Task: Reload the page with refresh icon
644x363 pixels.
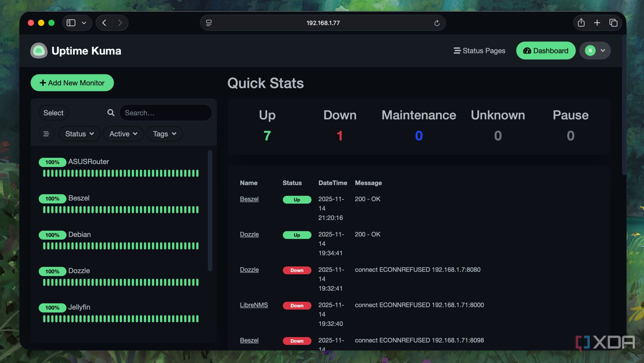Action: (x=437, y=23)
